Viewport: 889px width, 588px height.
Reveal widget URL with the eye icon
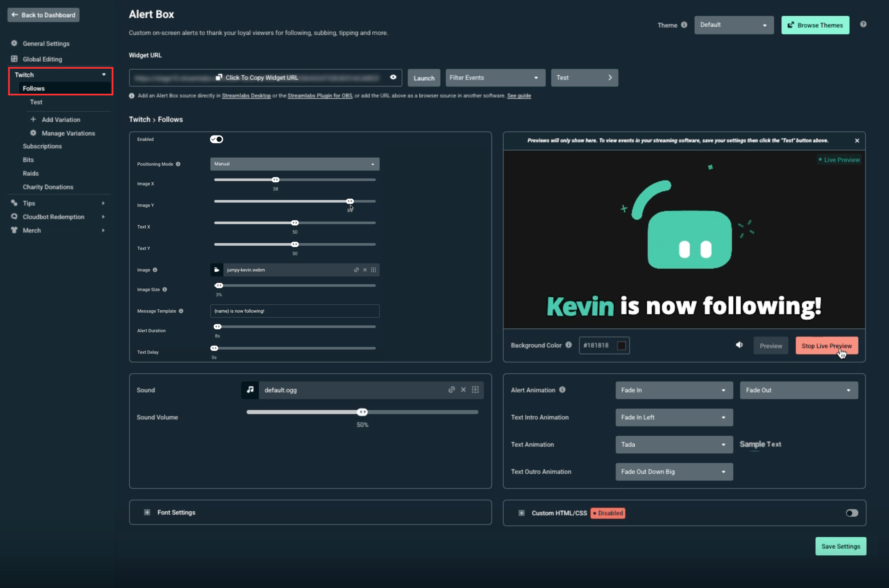(x=393, y=77)
